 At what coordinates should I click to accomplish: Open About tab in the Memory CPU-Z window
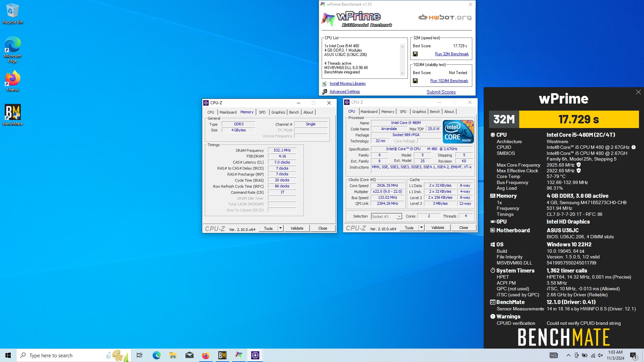[x=308, y=112]
